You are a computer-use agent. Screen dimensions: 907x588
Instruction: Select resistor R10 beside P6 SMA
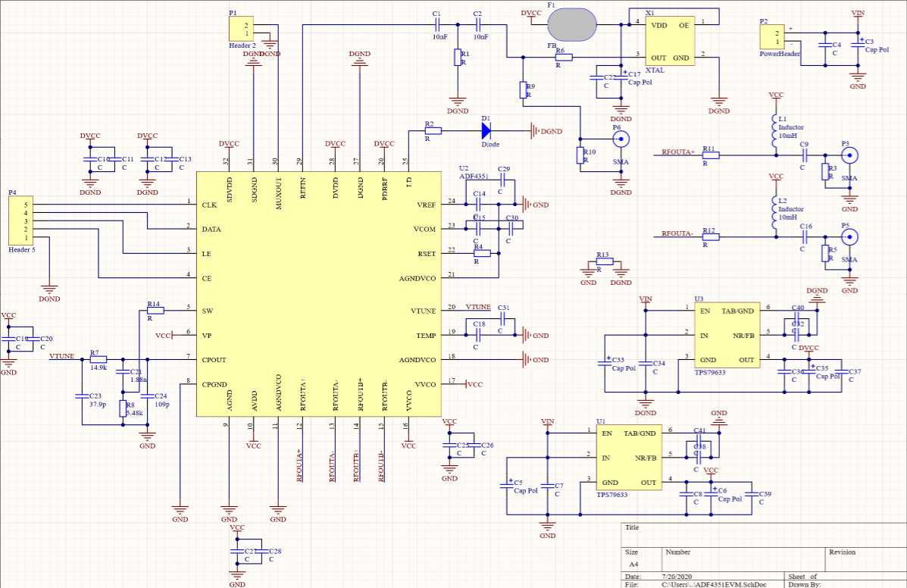(x=580, y=155)
